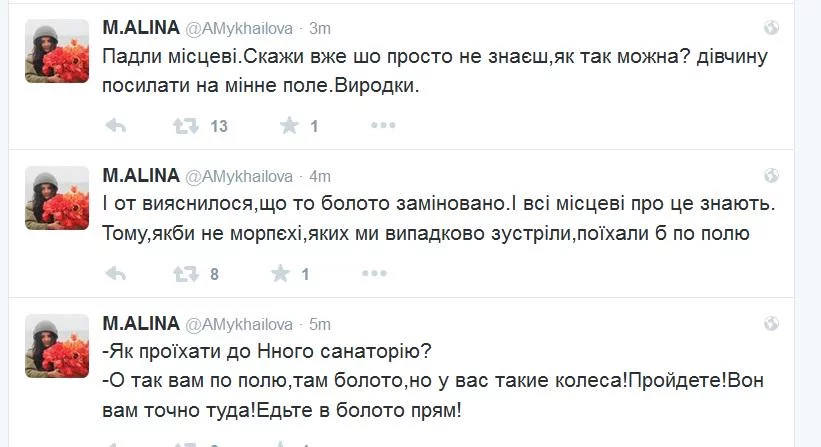Reply to the tweet posted 3m ago
821x447 pixels.
point(115,126)
